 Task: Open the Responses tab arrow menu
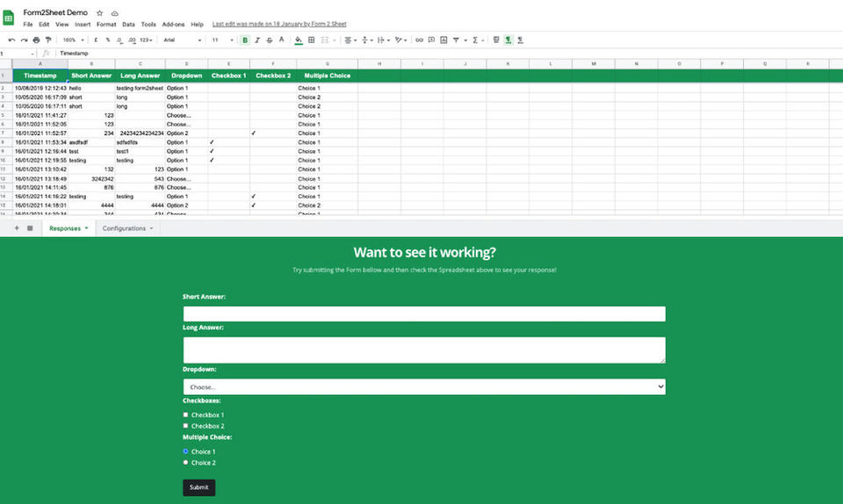pyautogui.click(x=87, y=228)
